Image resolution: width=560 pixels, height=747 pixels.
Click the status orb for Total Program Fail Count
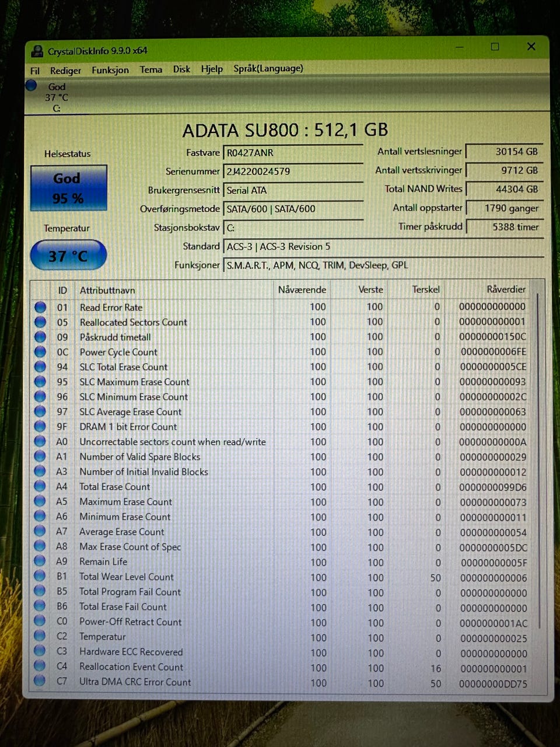point(40,591)
